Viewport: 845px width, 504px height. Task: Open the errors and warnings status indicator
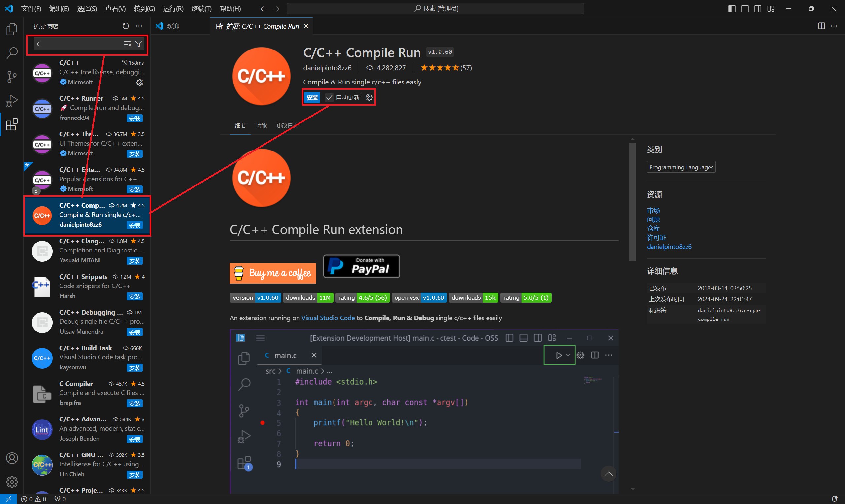[x=34, y=499]
